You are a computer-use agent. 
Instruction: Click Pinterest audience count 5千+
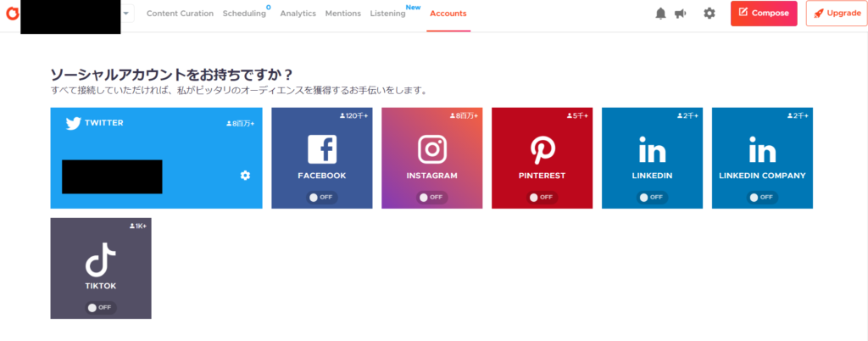(577, 115)
